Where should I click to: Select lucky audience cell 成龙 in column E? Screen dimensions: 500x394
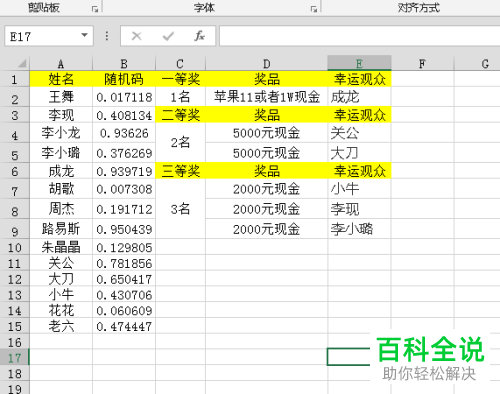[359, 97]
